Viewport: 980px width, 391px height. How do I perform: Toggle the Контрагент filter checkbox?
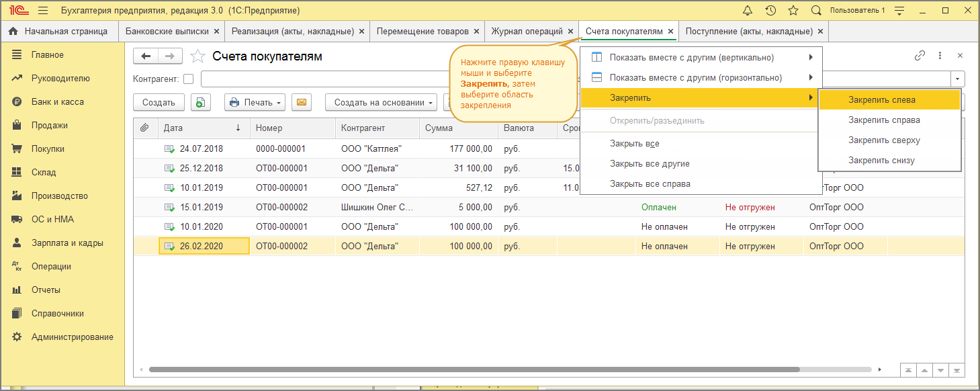click(x=188, y=79)
